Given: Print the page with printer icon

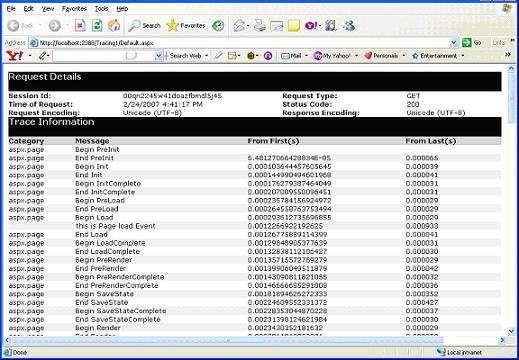Looking at the screenshot, I should pos(260,26).
